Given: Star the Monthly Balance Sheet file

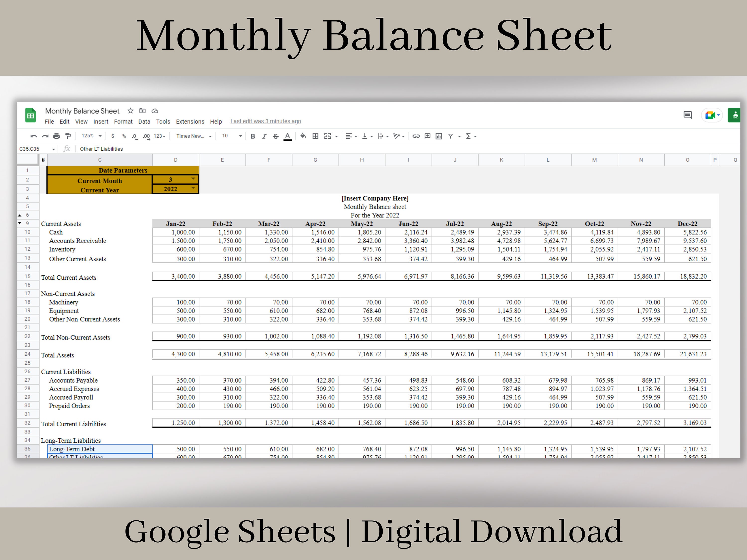Looking at the screenshot, I should tap(130, 111).
